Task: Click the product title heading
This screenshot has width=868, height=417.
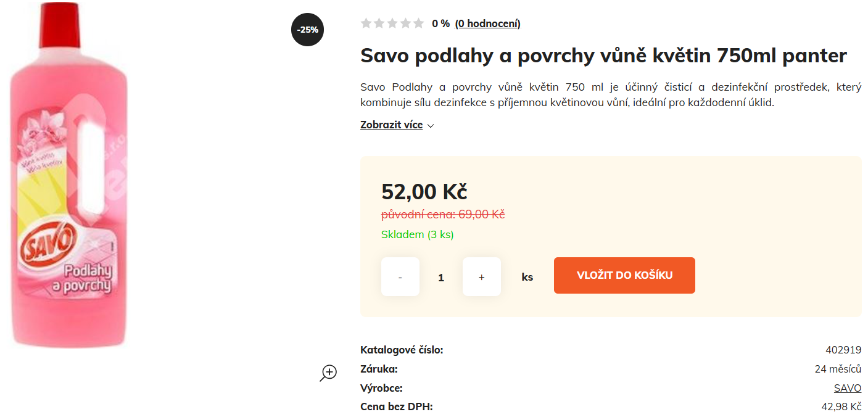Action: point(603,56)
